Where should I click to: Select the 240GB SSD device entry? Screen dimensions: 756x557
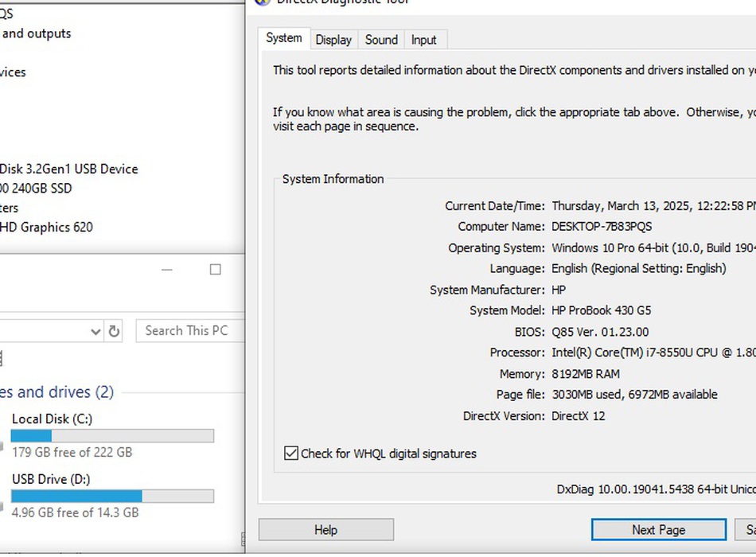coord(37,189)
